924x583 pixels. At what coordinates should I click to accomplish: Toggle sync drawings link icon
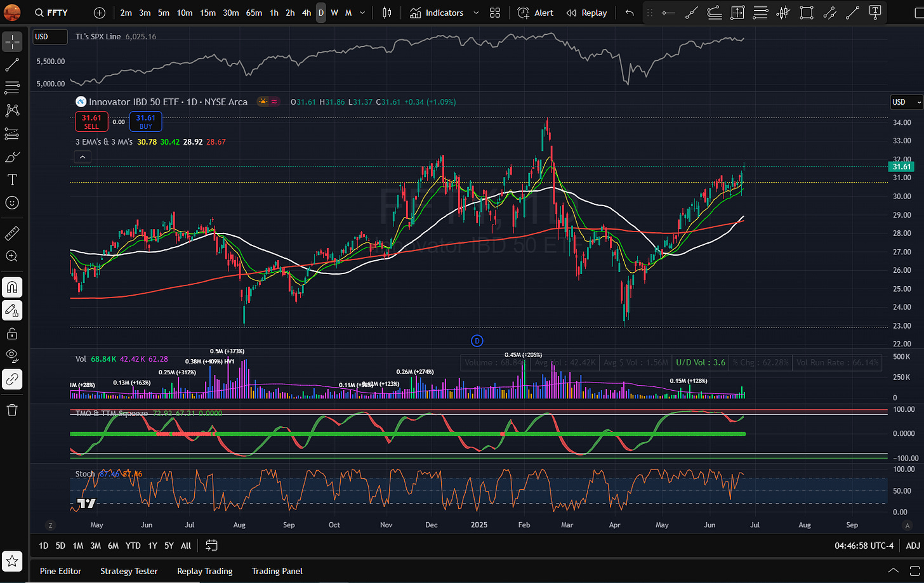(12, 379)
